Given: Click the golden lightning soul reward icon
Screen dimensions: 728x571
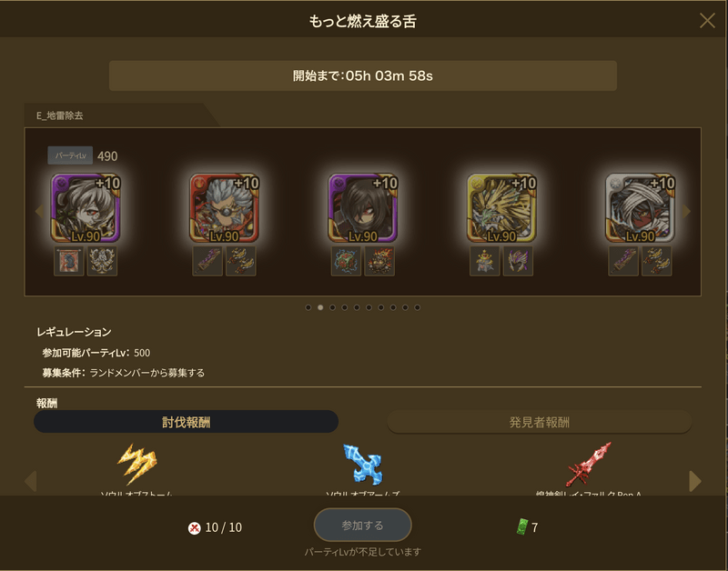Looking at the screenshot, I should (137, 465).
